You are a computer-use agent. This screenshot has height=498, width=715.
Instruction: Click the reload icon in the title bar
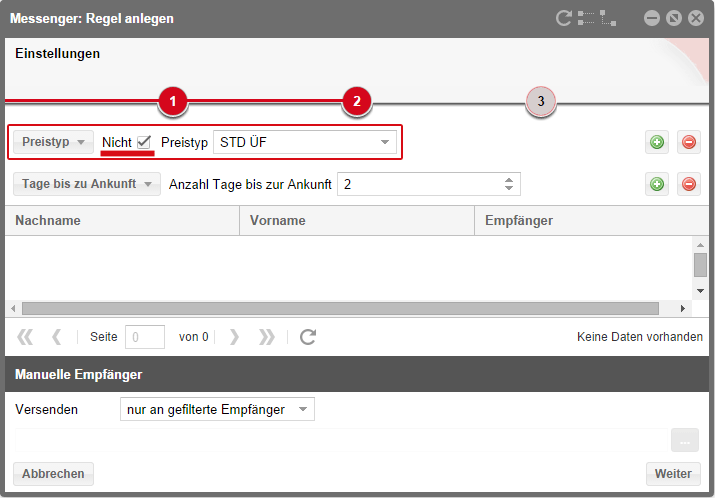click(564, 17)
